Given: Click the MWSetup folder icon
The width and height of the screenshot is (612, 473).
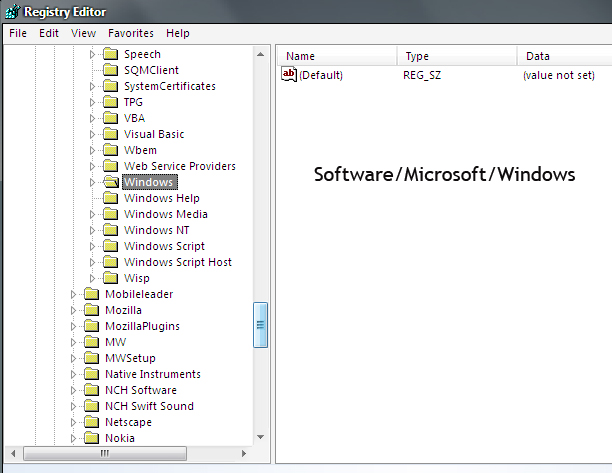Looking at the screenshot, I should 92,358.
